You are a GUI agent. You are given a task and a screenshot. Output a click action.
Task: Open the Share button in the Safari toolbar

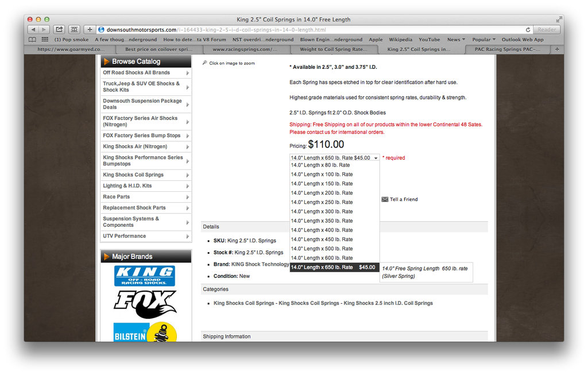coord(59,29)
